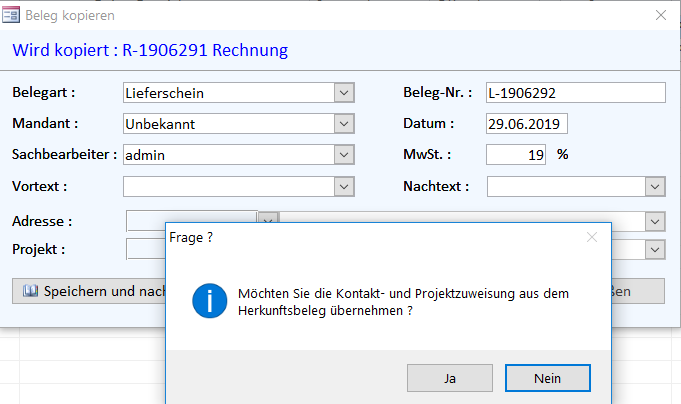Click the book icon on the Speichern button
The width and height of the screenshot is (681, 404).
coord(29,291)
